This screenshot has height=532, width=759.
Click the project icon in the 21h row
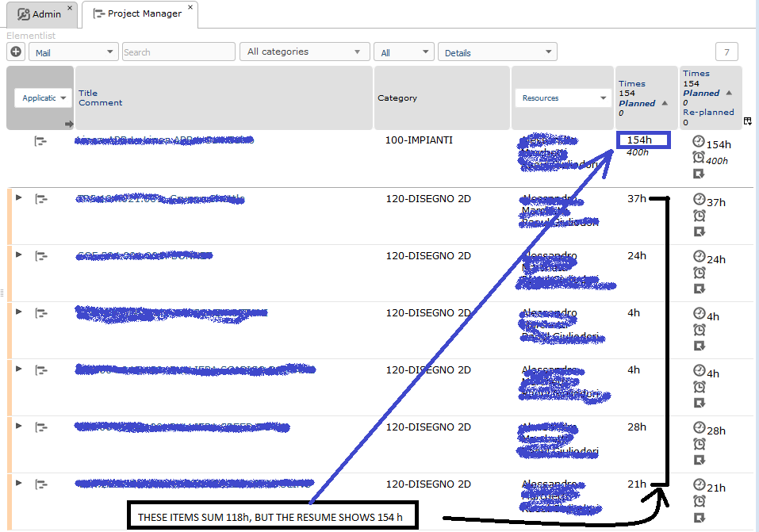click(40, 484)
